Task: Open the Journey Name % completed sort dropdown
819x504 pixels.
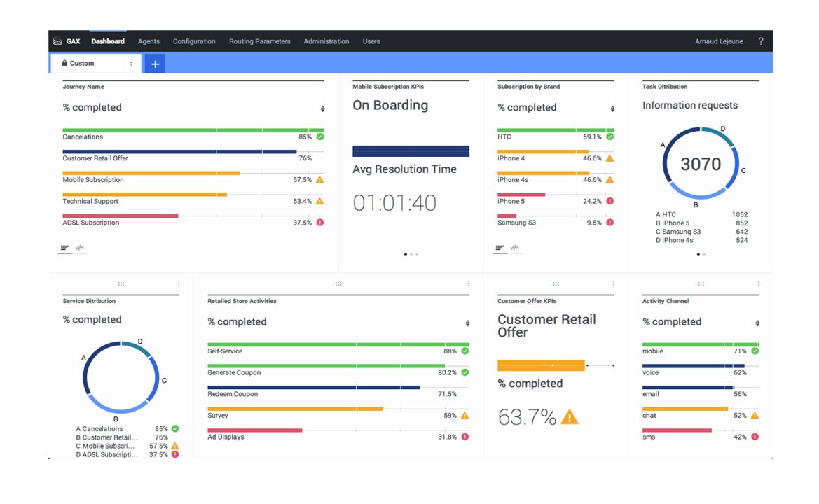Action: [322, 108]
